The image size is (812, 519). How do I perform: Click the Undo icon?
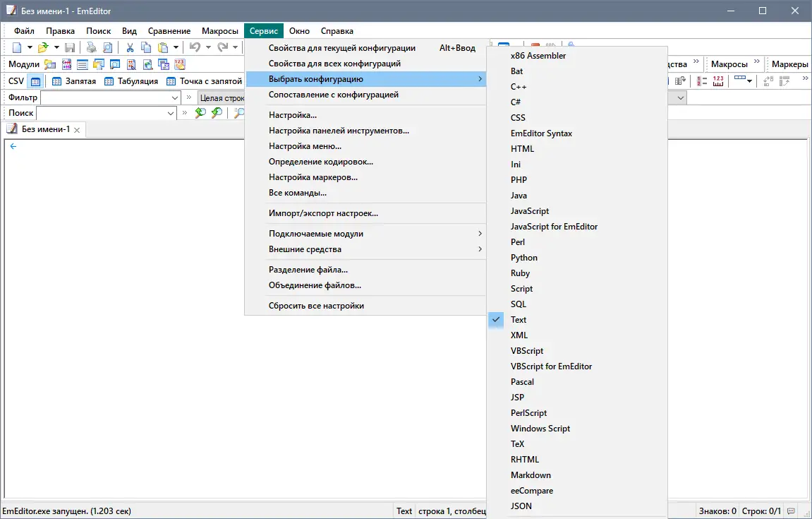(x=195, y=47)
